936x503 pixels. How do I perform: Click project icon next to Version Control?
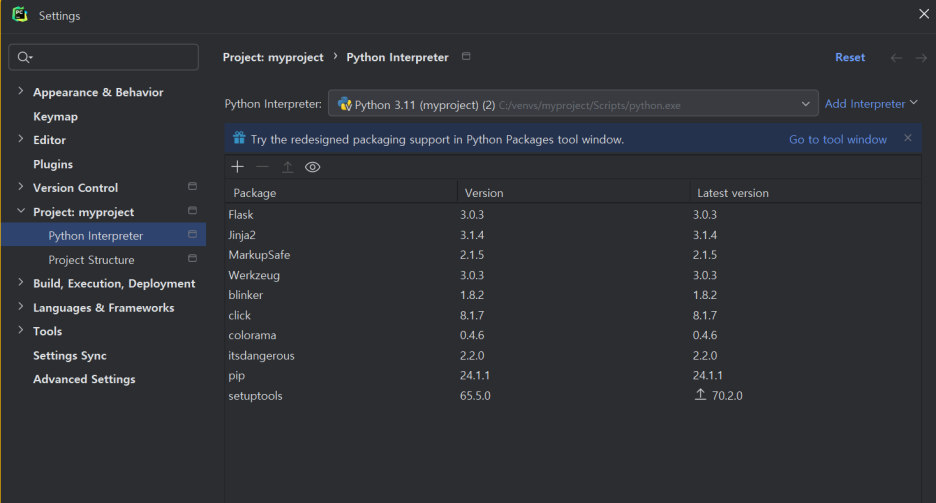[x=192, y=187]
